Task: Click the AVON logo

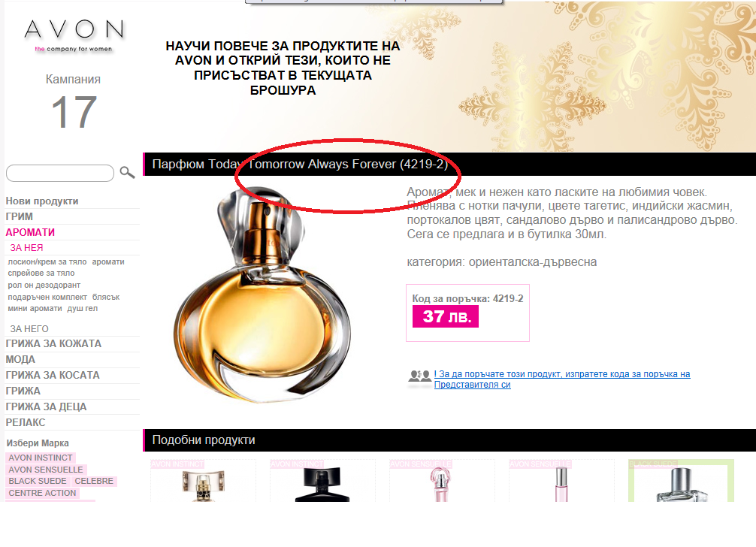Action: (74, 35)
